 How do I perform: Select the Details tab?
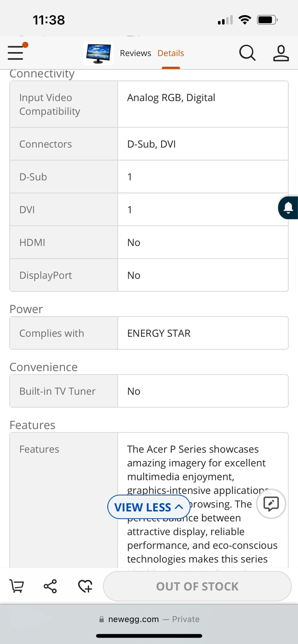point(170,53)
